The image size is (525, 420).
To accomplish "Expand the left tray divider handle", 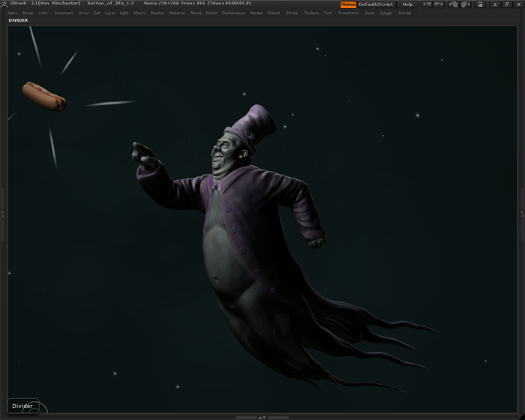I will coord(3,214).
